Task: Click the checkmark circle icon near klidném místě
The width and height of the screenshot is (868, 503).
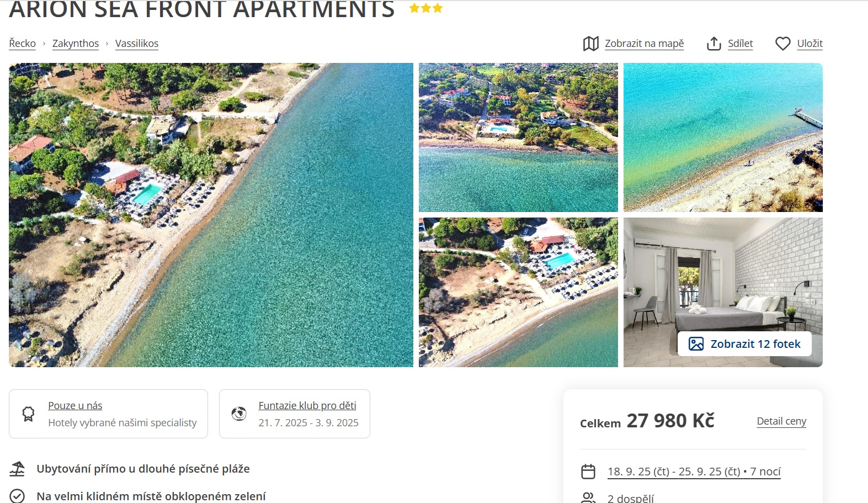Action: click(x=17, y=496)
